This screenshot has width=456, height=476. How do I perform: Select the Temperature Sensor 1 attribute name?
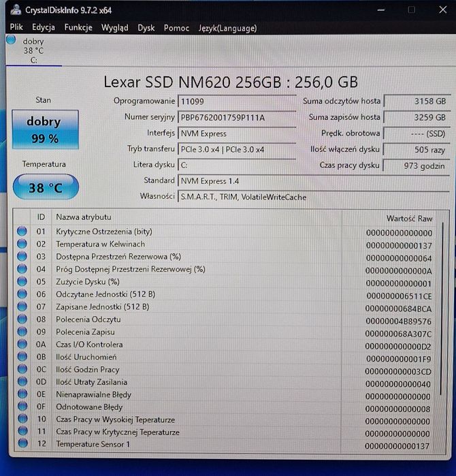(93, 444)
